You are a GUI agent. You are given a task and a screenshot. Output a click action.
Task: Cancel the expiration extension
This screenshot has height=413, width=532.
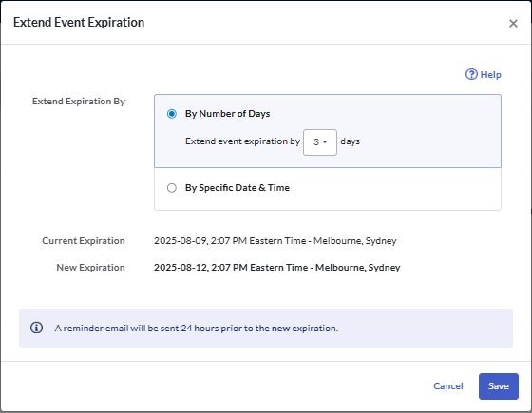447,385
